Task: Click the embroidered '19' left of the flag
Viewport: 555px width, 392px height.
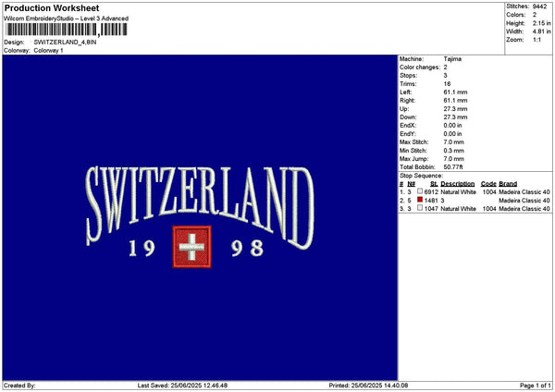Action: click(142, 248)
